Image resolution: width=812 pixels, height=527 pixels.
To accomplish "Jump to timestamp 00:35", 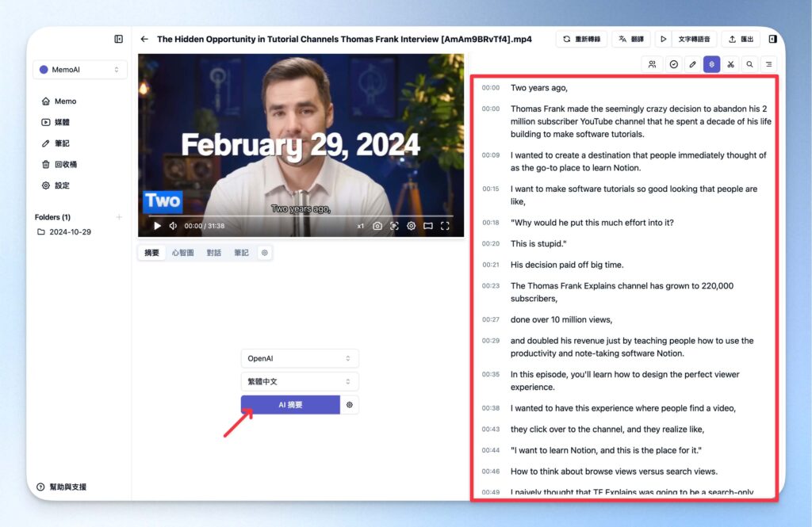I will coord(490,374).
